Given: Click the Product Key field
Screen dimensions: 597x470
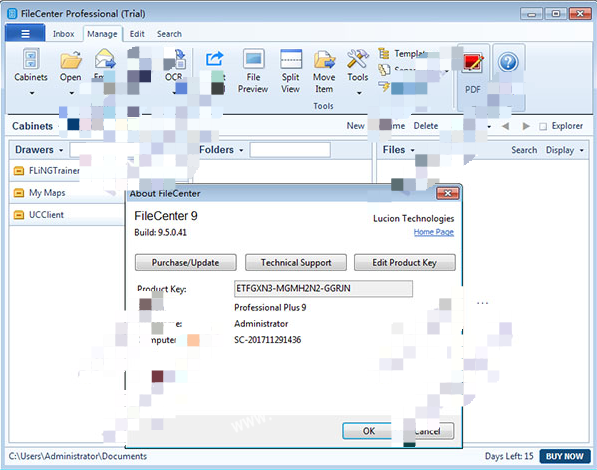Looking at the screenshot, I should pos(323,288).
